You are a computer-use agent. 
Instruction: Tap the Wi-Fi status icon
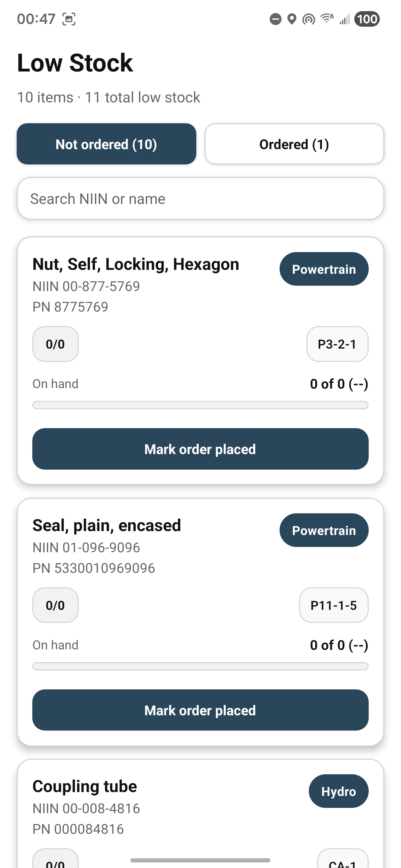pos(327,19)
